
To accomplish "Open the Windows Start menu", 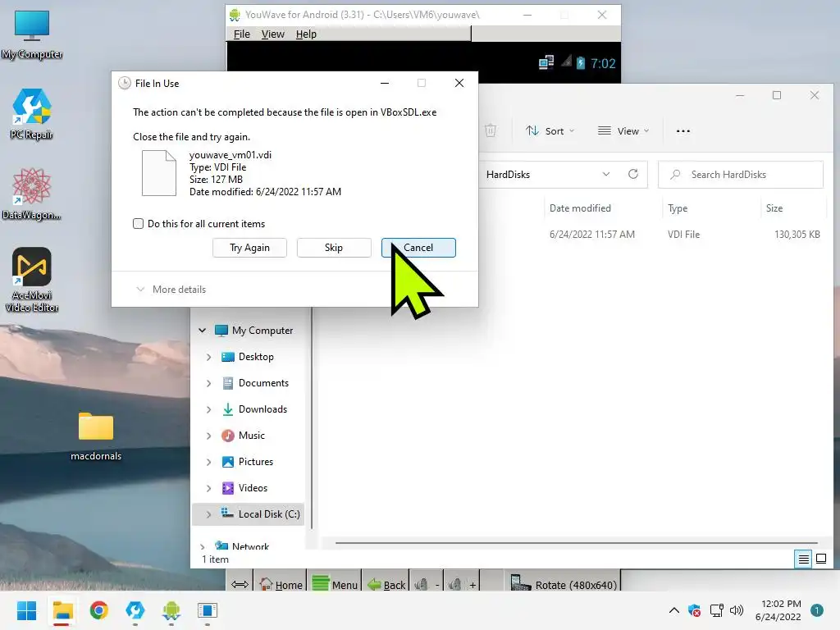I will [x=26, y=610].
